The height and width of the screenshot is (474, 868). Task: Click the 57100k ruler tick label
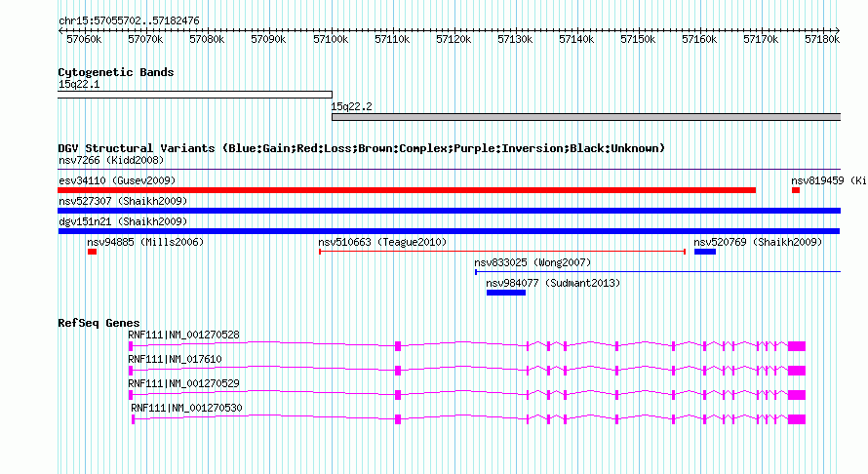coord(331,39)
